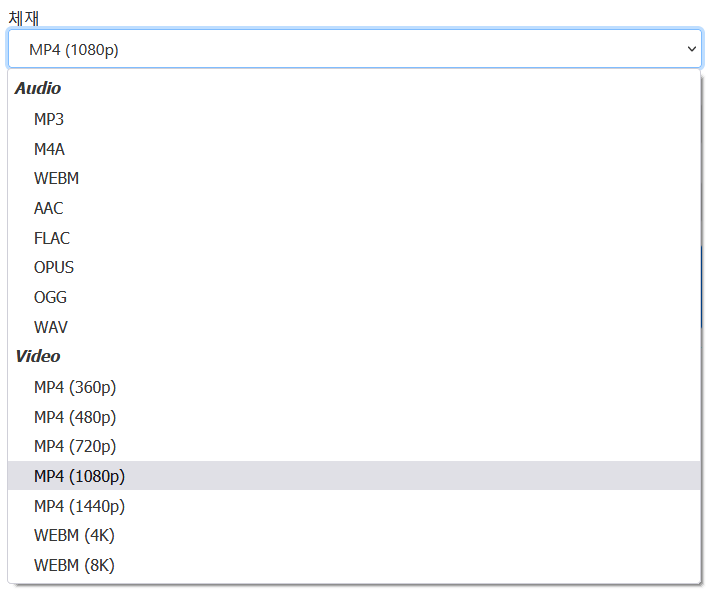Choose M4A from the Audio list
The height and width of the screenshot is (590, 710).
354,149
